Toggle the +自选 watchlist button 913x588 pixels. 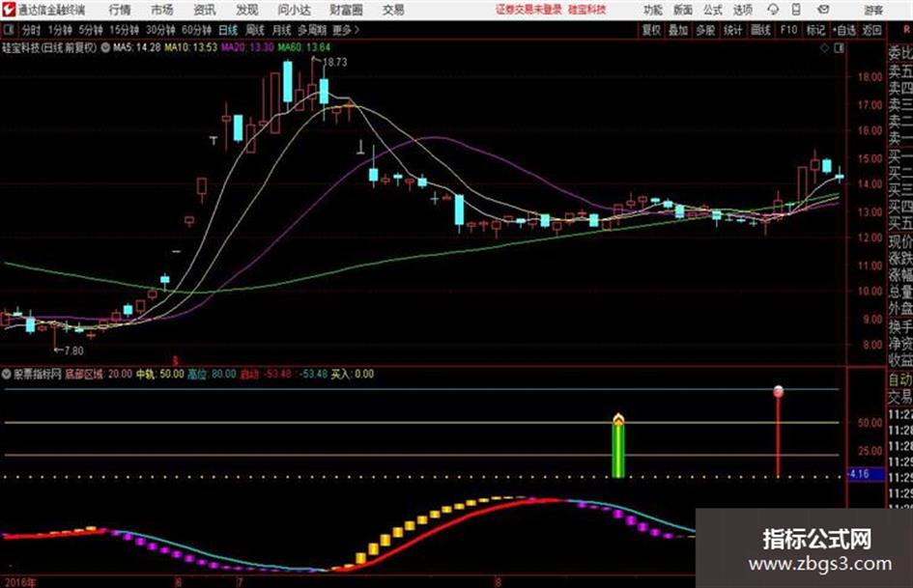point(844,30)
